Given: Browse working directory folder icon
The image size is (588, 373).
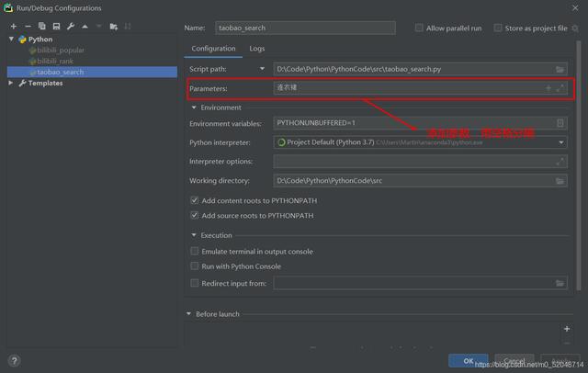Looking at the screenshot, I should point(560,181).
